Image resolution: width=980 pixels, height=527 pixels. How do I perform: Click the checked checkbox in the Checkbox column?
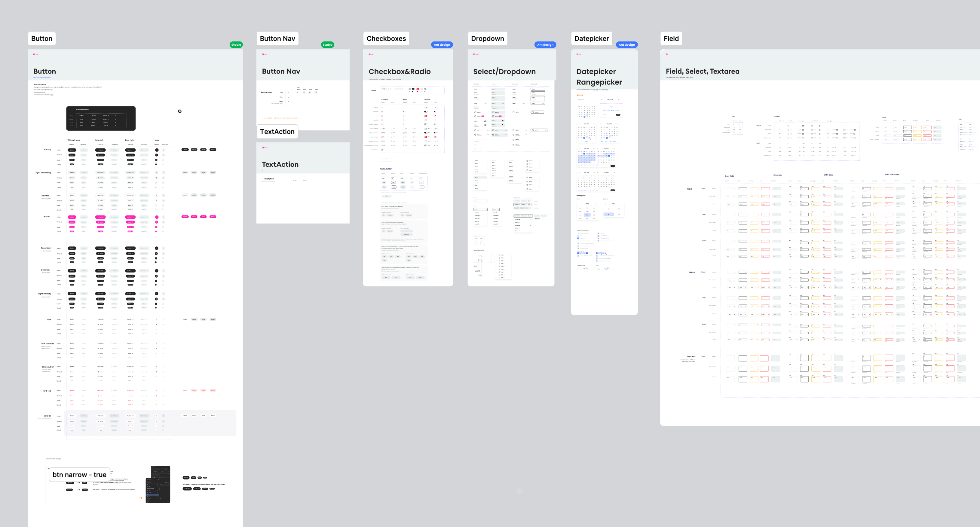coord(382,112)
